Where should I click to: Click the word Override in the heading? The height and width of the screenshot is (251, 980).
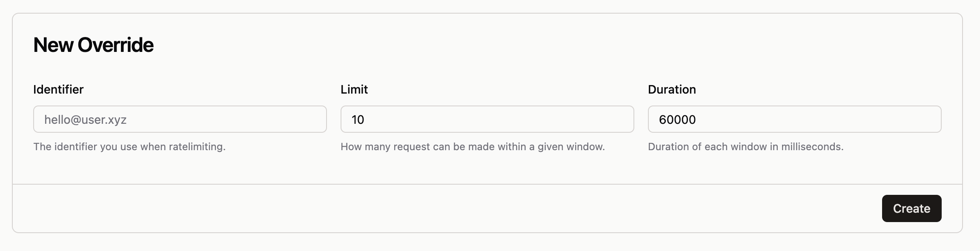115,45
